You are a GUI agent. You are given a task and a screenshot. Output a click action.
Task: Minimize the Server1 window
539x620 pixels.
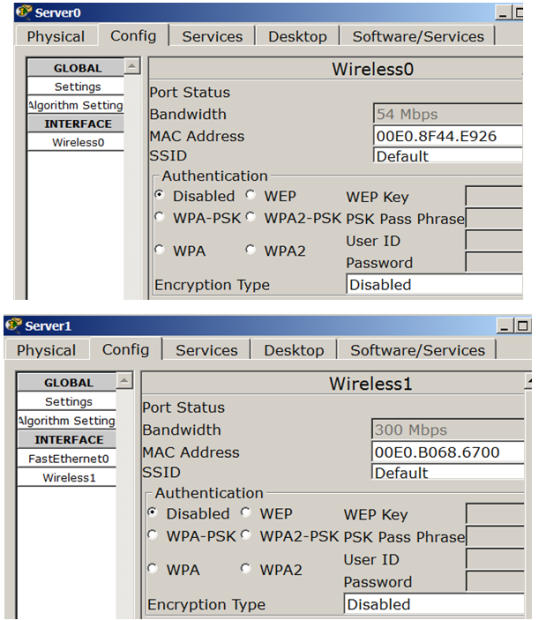point(504,326)
